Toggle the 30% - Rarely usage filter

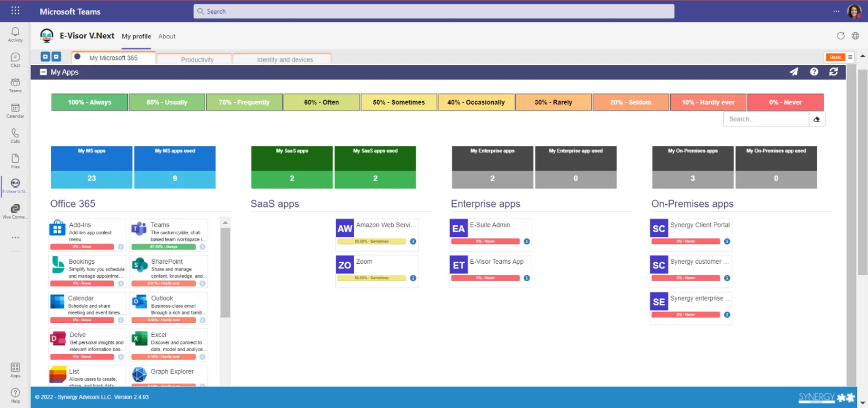point(554,102)
